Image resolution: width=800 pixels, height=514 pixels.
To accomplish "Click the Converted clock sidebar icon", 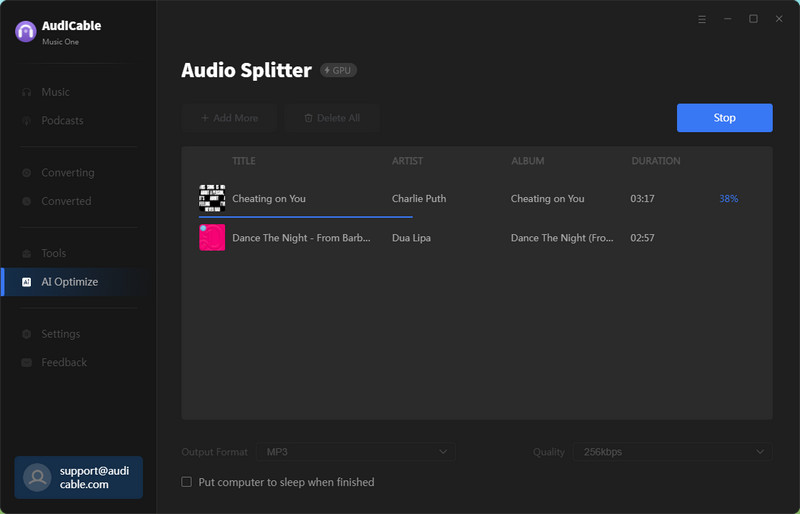I will click(x=27, y=202).
